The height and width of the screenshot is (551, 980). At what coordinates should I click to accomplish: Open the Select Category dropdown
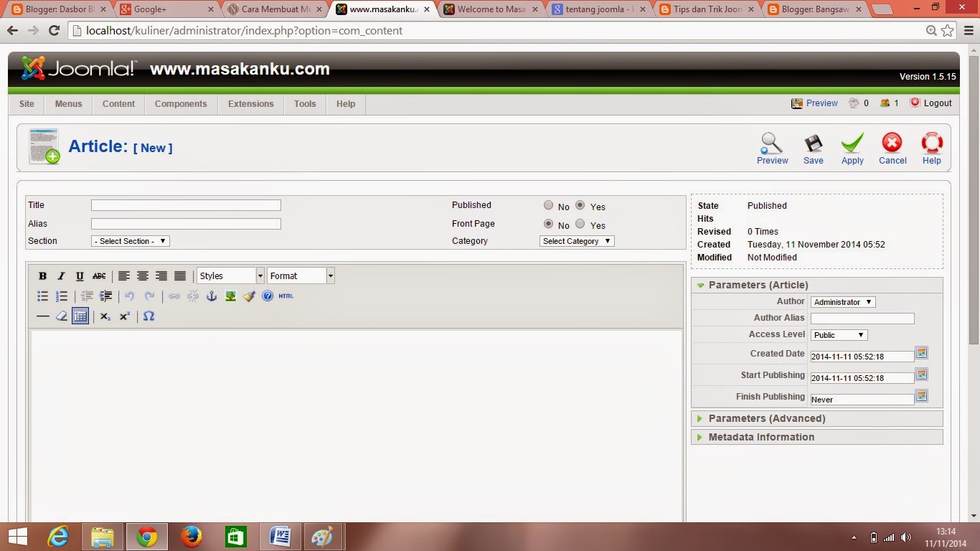577,241
